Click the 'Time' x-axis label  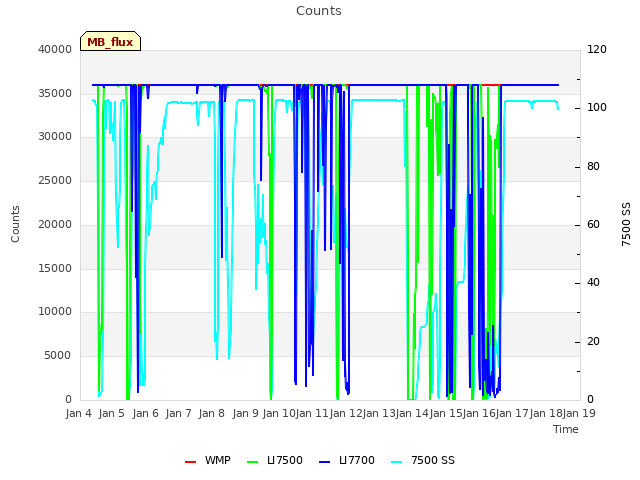tap(566, 429)
